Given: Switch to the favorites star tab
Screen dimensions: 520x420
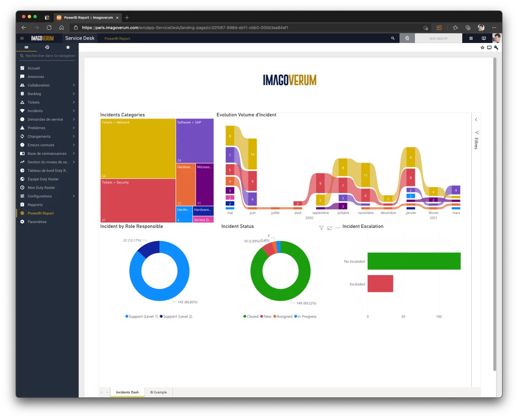Looking at the screenshot, I should (68, 47).
